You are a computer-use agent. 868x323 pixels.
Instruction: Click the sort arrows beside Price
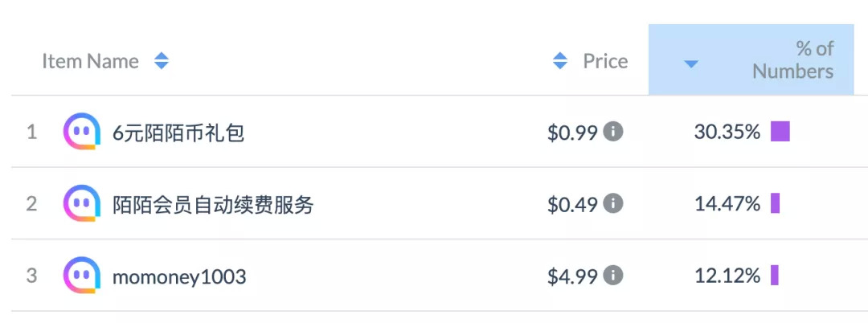tap(560, 61)
